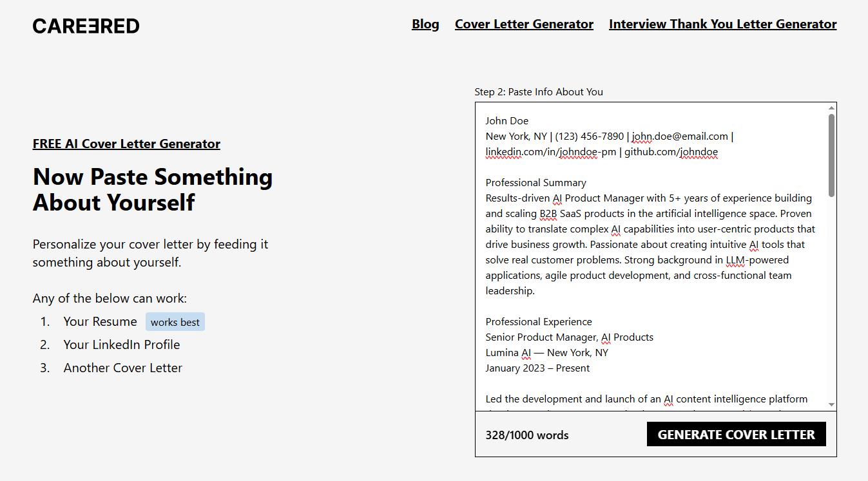Click the 'Professional Experience' line in textarea
The image size is (868, 481).
[x=538, y=321]
